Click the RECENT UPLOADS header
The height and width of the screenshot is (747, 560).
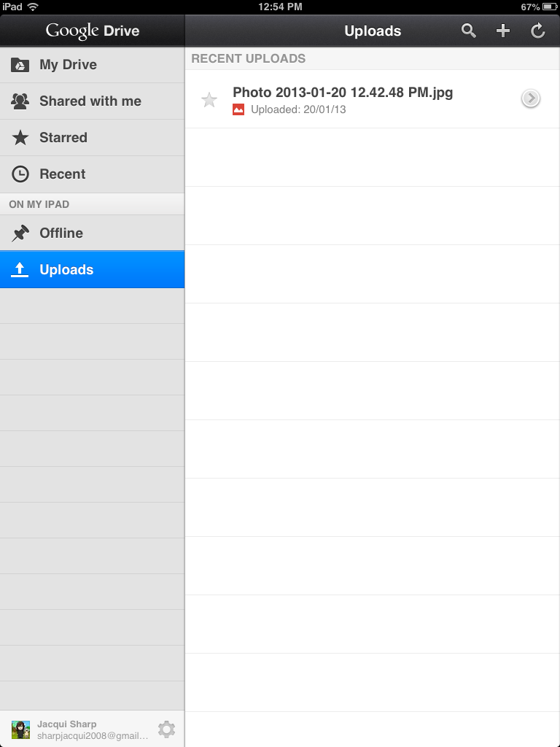tap(248, 58)
